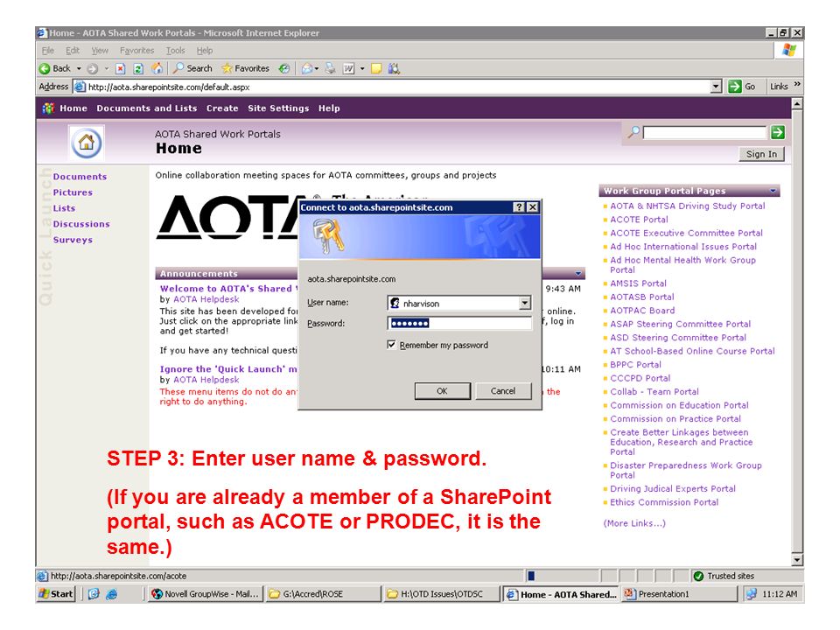
Task: Click the page scrollbar up arrow
Action: (797, 103)
